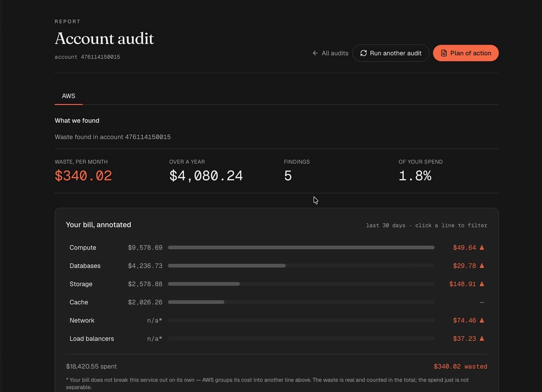Click the What we found heading

point(77,121)
